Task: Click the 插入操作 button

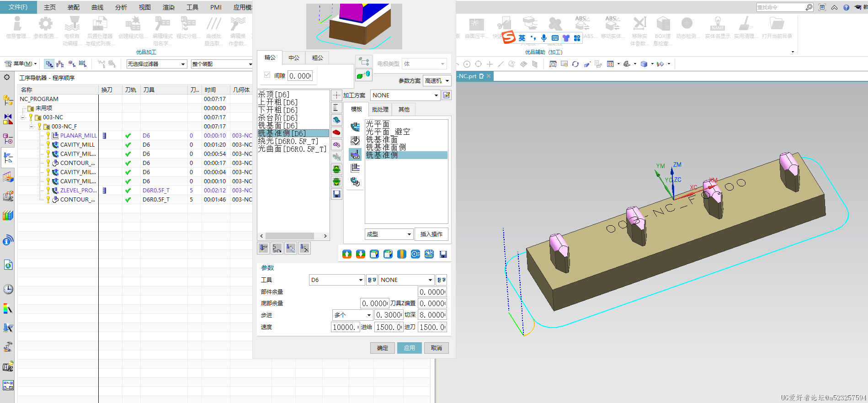Action: (431, 234)
